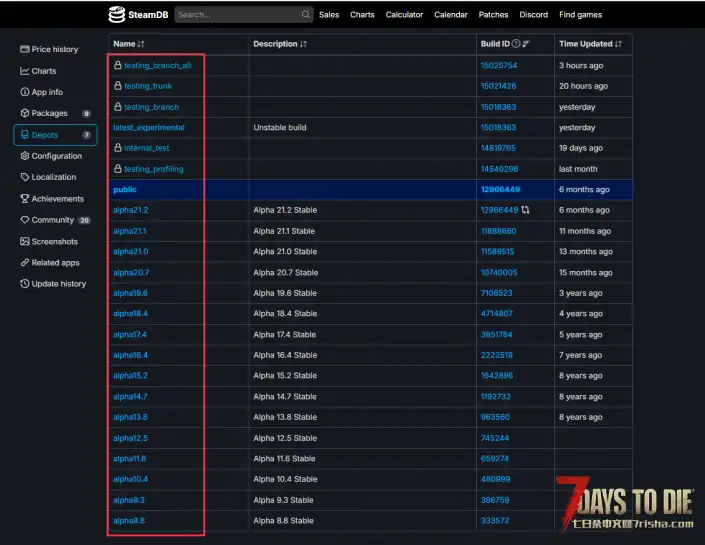Viewport: 705px width, 545px height.
Task: Open build ID 7108523 link
Action: pos(496,293)
